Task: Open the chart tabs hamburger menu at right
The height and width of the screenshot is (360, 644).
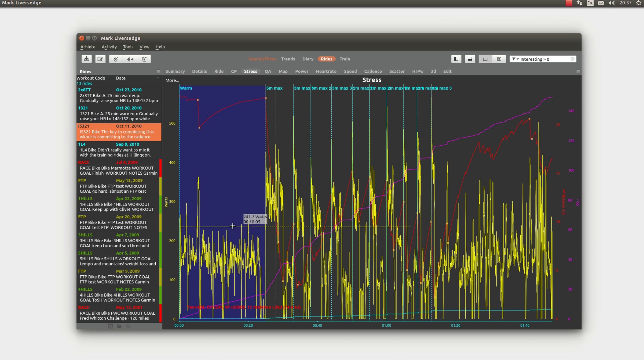Action: click(578, 71)
